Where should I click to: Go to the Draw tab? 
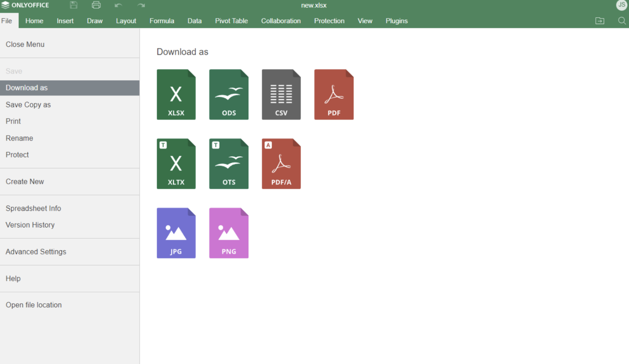pyautogui.click(x=95, y=21)
